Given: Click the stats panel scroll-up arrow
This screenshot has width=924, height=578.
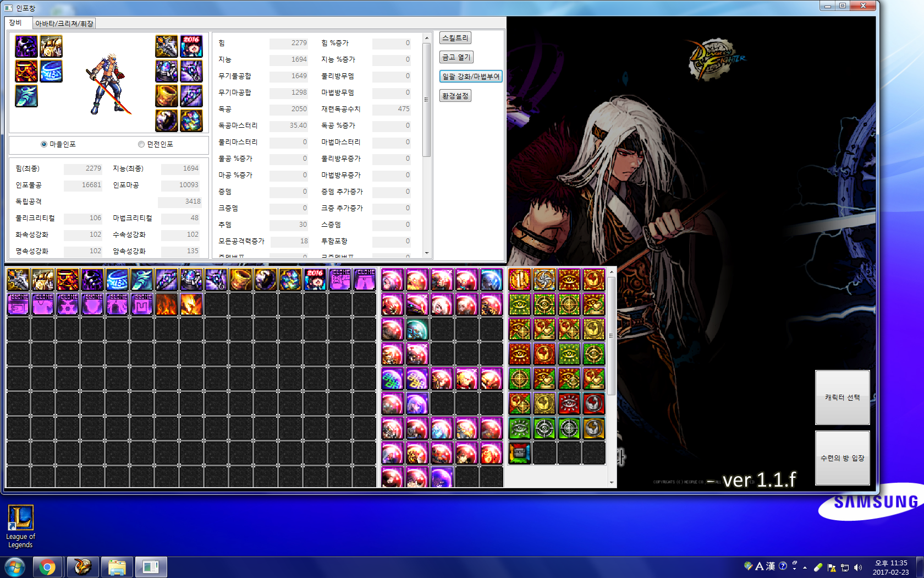Looking at the screenshot, I should [427, 38].
